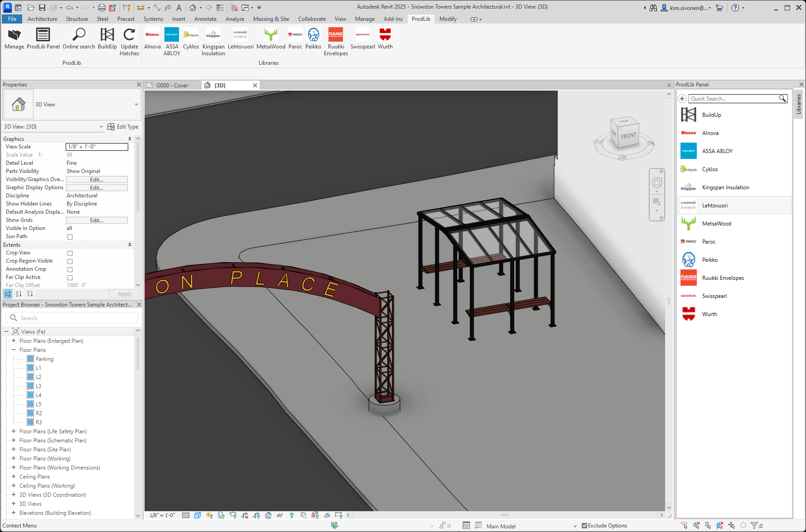
Task: Click the Edit Type button
Action: 123,127
